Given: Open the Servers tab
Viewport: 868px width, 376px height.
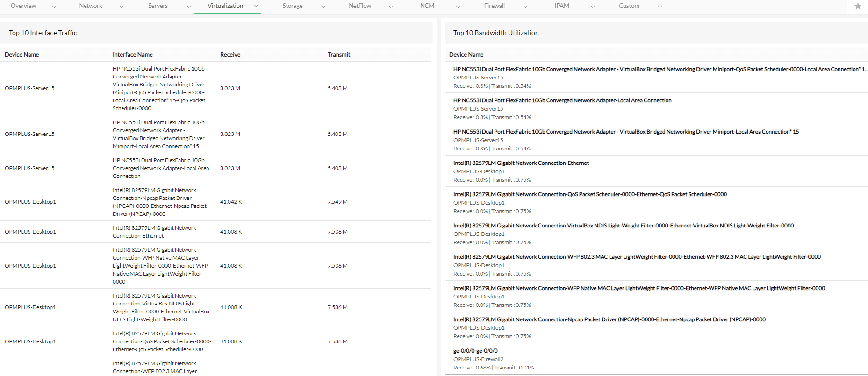Looking at the screenshot, I should 158,6.
